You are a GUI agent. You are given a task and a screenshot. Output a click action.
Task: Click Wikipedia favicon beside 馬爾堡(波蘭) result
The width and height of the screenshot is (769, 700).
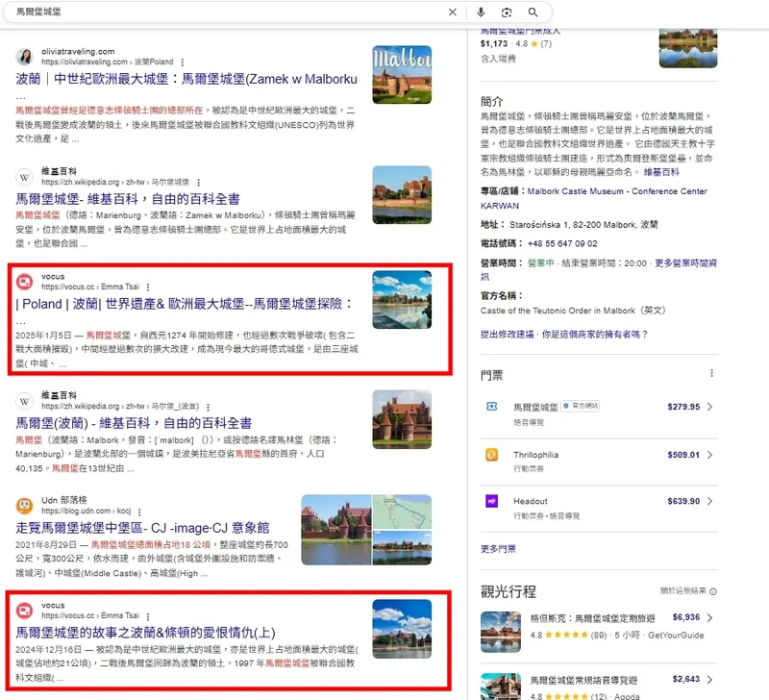tap(25, 401)
